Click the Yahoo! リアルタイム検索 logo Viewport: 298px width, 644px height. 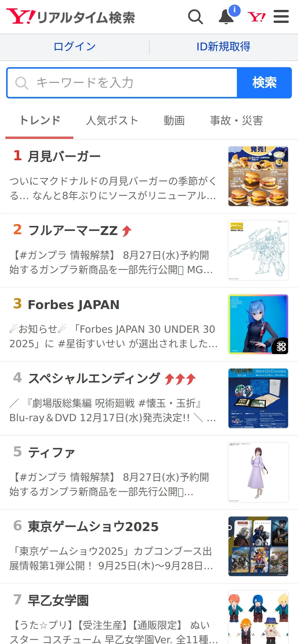(71, 17)
